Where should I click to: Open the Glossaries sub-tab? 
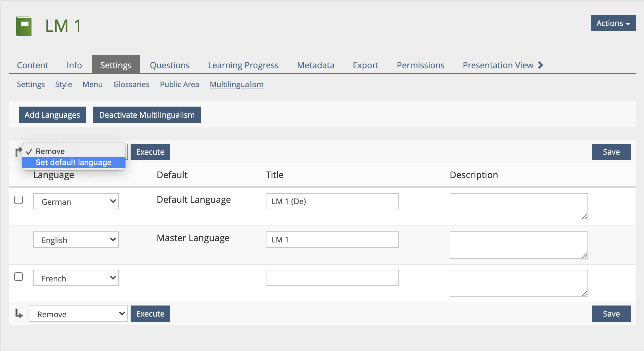click(131, 84)
